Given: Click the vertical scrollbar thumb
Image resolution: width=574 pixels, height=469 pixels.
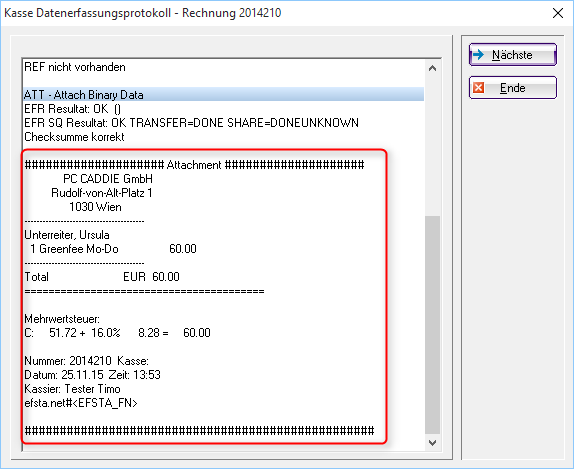Looking at the screenshot, I should click(x=432, y=325).
